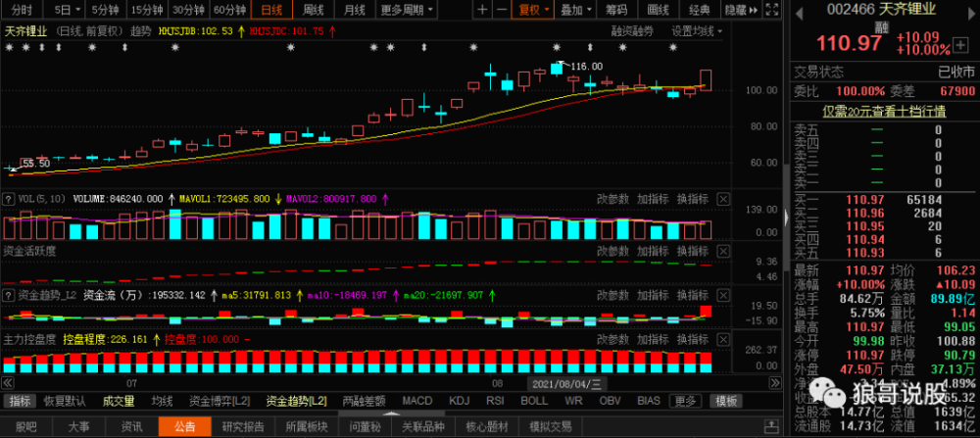Open the 股吧 tab
Viewport: 980px width, 438px height.
[26, 427]
